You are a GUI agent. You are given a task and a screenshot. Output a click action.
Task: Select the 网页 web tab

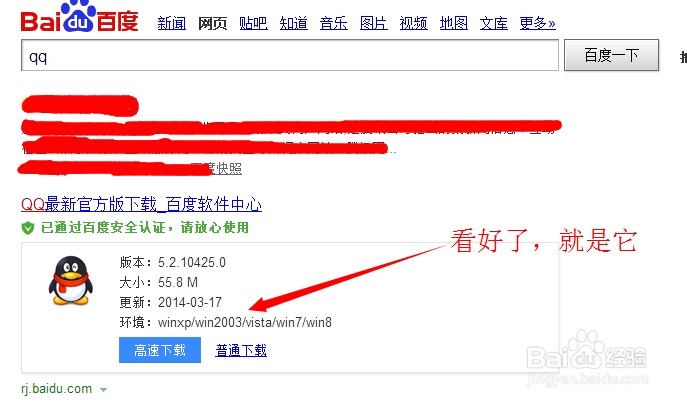212,23
